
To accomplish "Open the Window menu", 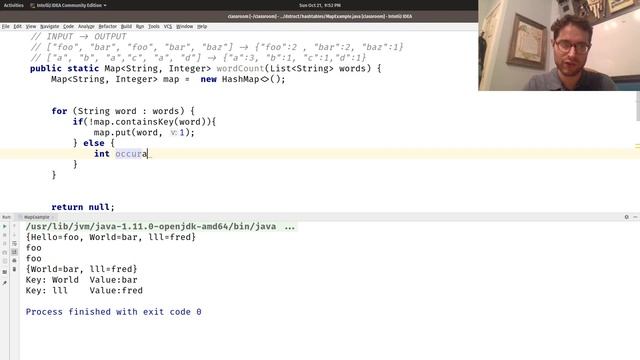I will (184, 27).
